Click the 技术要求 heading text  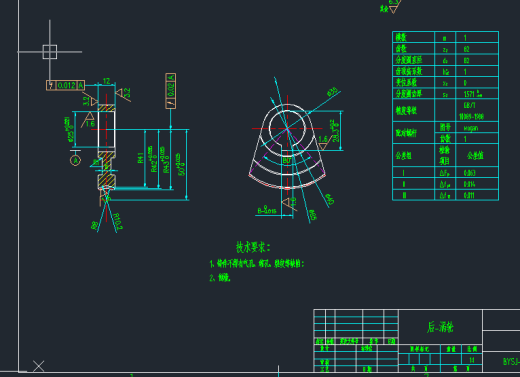pos(253,247)
